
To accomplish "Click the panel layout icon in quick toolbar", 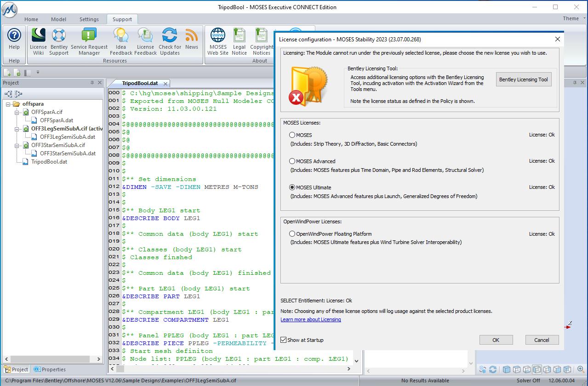I will tap(28, 73).
